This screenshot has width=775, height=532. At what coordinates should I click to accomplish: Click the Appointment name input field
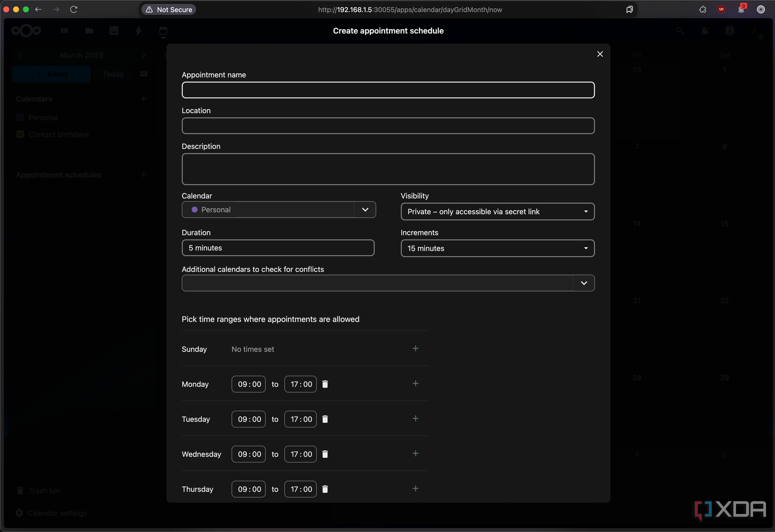point(388,90)
